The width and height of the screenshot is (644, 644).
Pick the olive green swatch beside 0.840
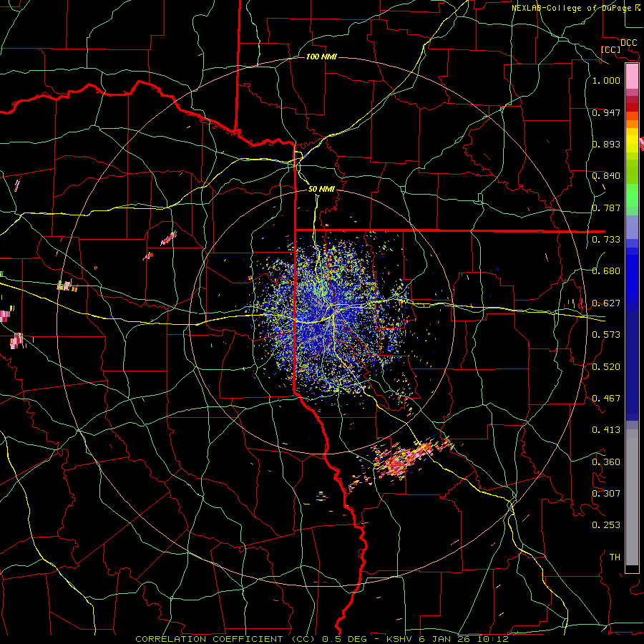tap(632, 172)
